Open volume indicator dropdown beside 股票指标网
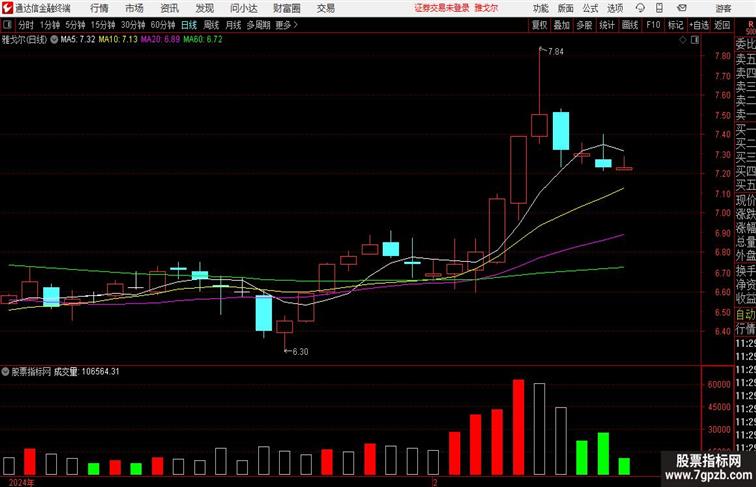The width and height of the screenshot is (756, 487). click(5, 372)
